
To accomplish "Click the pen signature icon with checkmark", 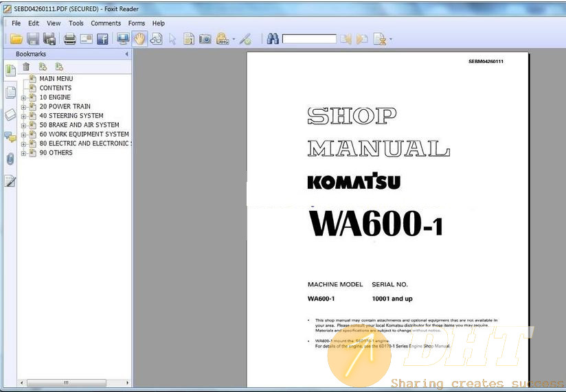I will 246,39.
